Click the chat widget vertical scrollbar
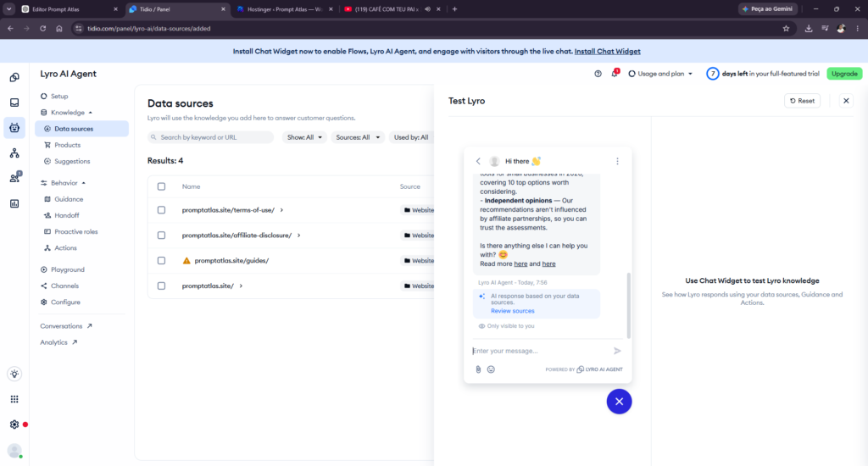 (x=628, y=304)
